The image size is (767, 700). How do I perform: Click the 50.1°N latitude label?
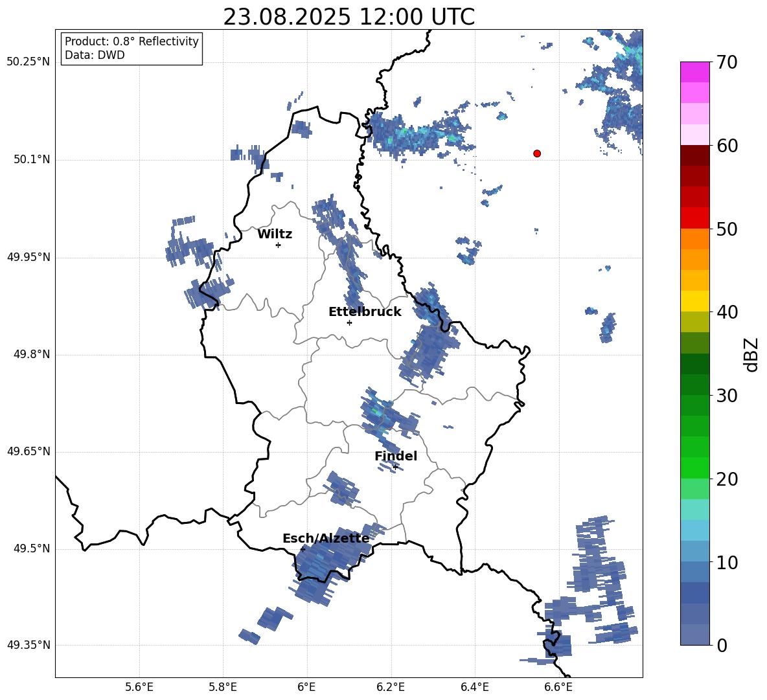[x=32, y=160]
